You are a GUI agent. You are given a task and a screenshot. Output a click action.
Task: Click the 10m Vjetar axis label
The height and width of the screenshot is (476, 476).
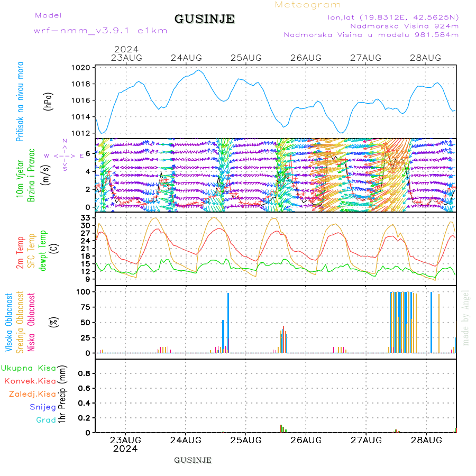[x=20, y=179]
